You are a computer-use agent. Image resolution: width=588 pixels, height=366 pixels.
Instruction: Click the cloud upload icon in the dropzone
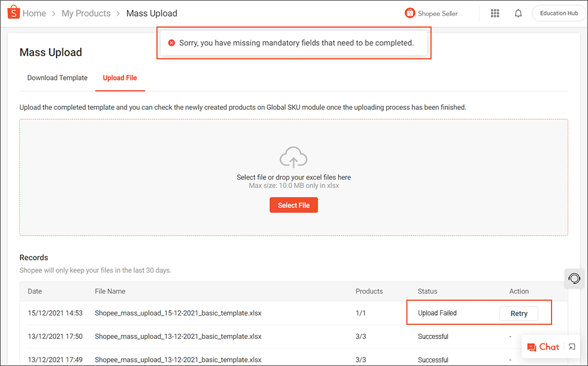(x=293, y=157)
